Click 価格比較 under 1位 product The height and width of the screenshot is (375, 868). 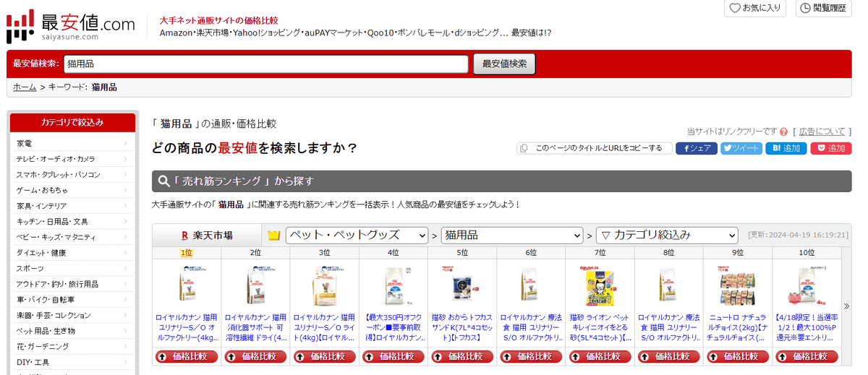[187, 356]
